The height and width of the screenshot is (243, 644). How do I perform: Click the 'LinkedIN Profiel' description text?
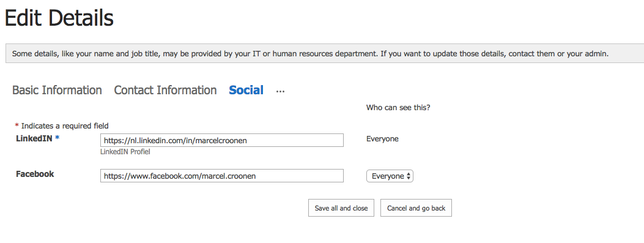pos(125,152)
